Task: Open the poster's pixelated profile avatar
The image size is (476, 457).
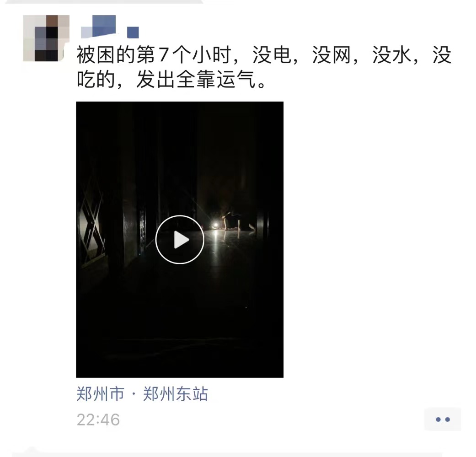Action: 46,38
